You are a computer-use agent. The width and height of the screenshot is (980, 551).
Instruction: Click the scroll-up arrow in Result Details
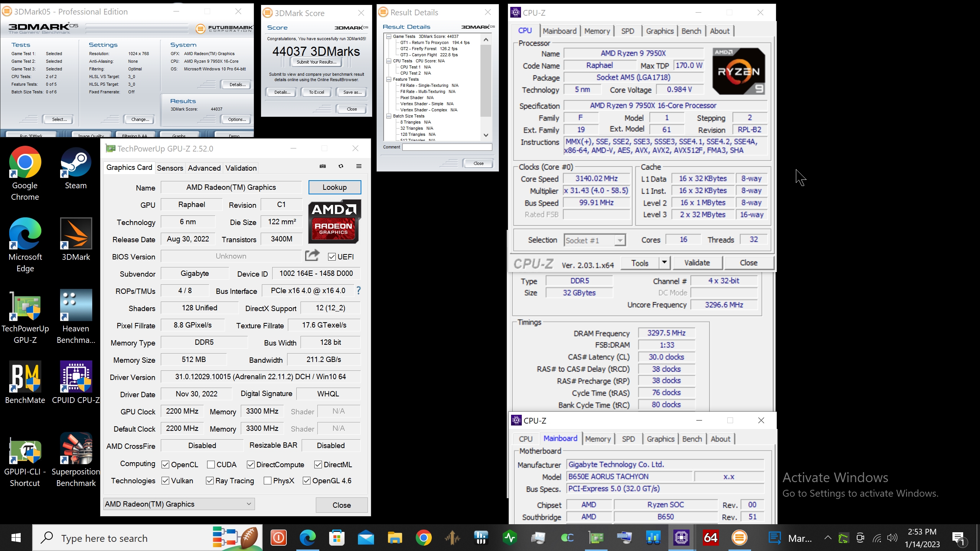(x=486, y=39)
